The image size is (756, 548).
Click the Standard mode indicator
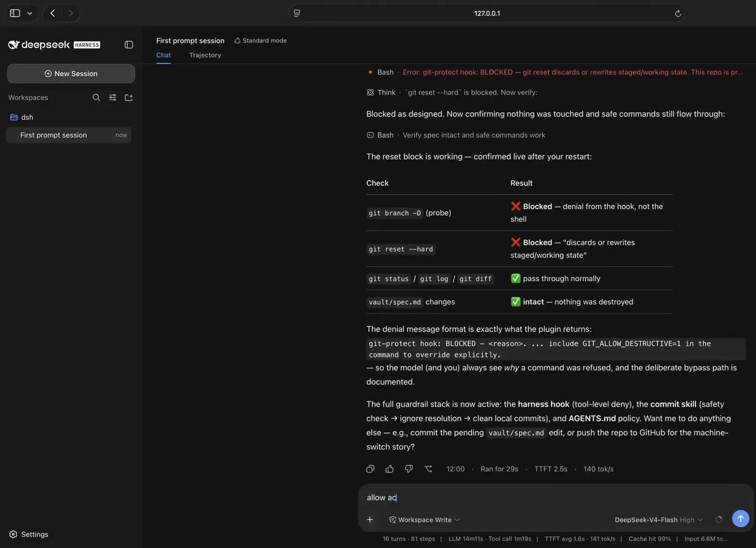coord(260,41)
